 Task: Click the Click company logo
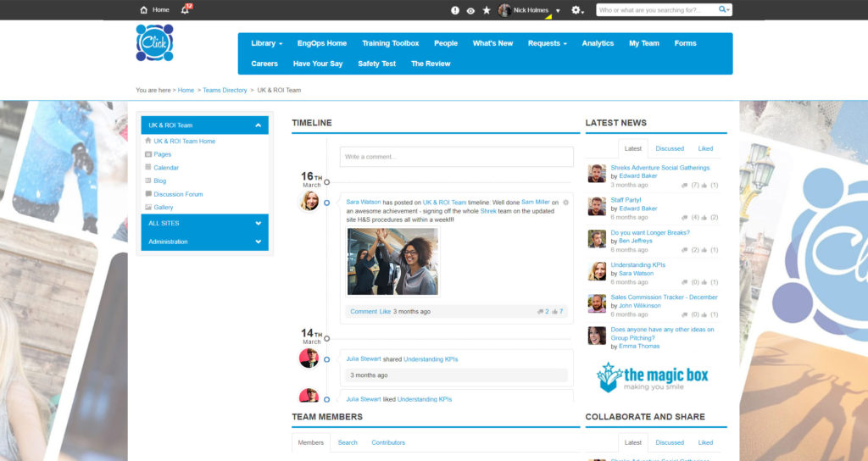tap(154, 42)
